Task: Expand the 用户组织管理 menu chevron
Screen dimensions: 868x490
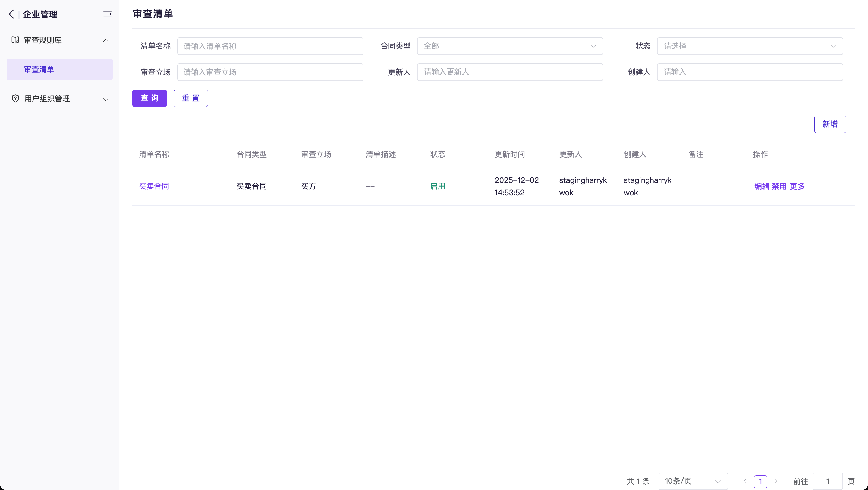Action: point(105,99)
